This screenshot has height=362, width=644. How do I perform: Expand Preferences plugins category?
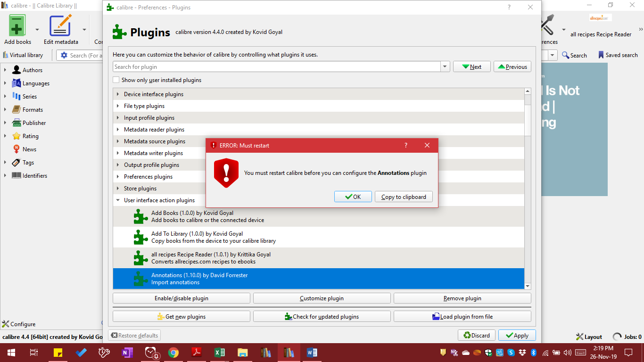[x=118, y=177]
